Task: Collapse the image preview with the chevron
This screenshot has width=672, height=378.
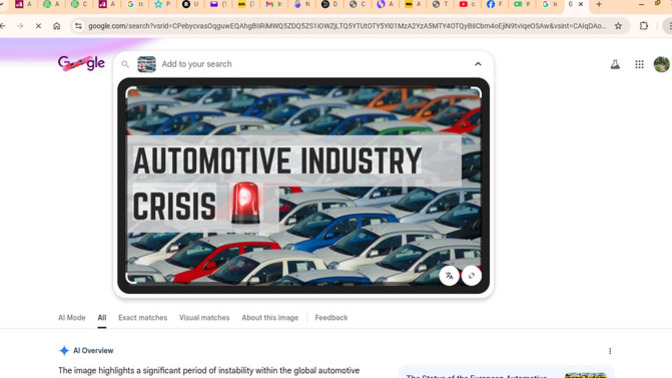Action: click(x=478, y=64)
